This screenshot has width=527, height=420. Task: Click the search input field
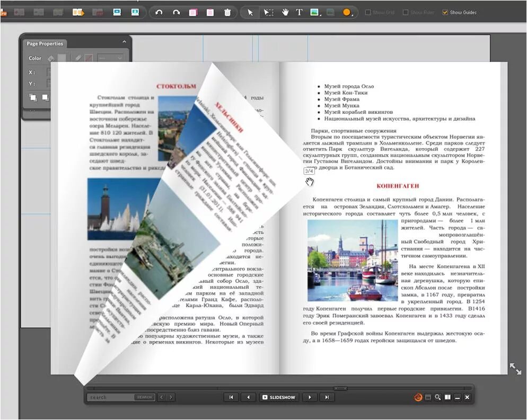coord(111,398)
